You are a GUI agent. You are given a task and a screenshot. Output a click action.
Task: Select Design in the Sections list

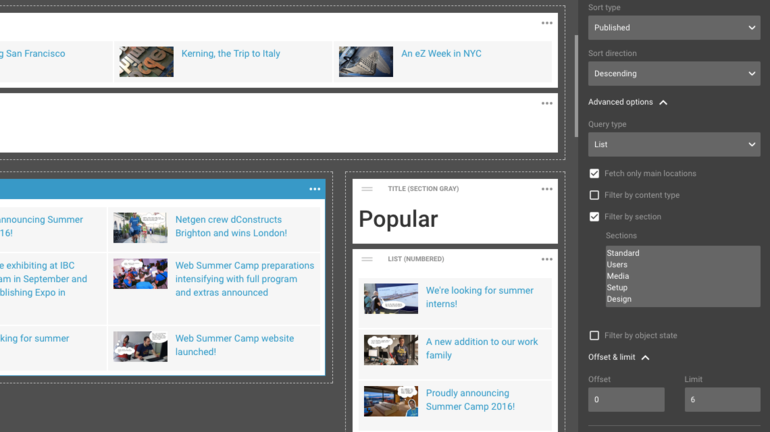click(619, 299)
